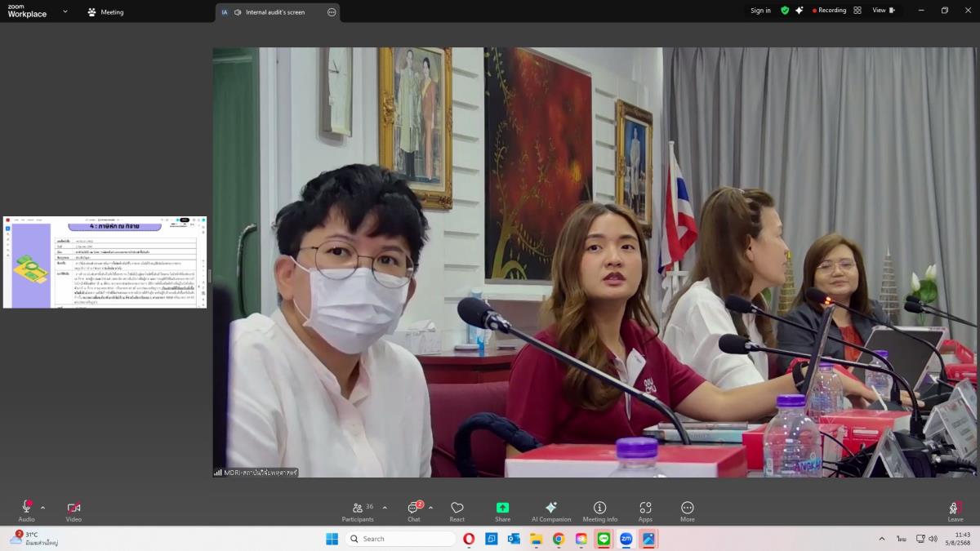Expand audio settings chevron

point(43,507)
